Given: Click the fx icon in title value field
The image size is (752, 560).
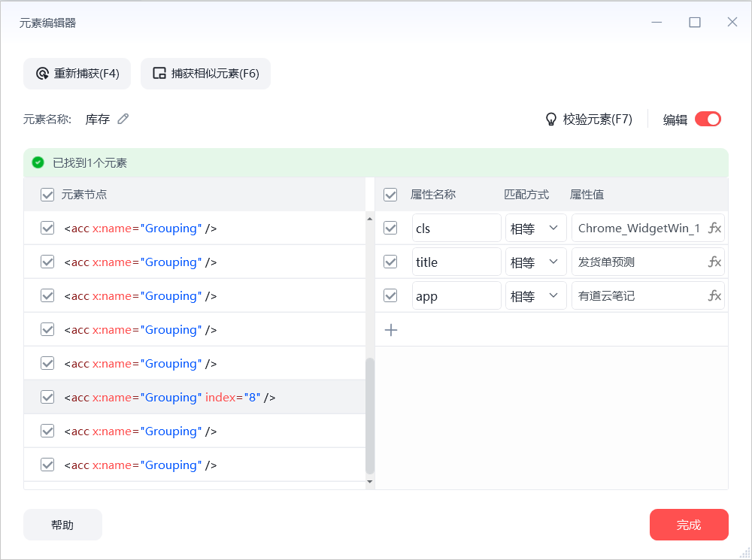Looking at the screenshot, I should coord(714,262).
